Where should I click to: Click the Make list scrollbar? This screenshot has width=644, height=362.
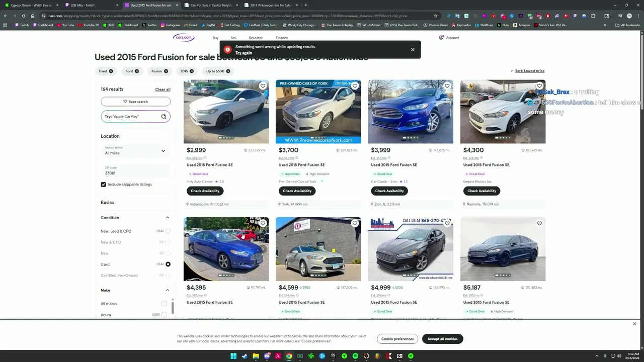point(173,307)
